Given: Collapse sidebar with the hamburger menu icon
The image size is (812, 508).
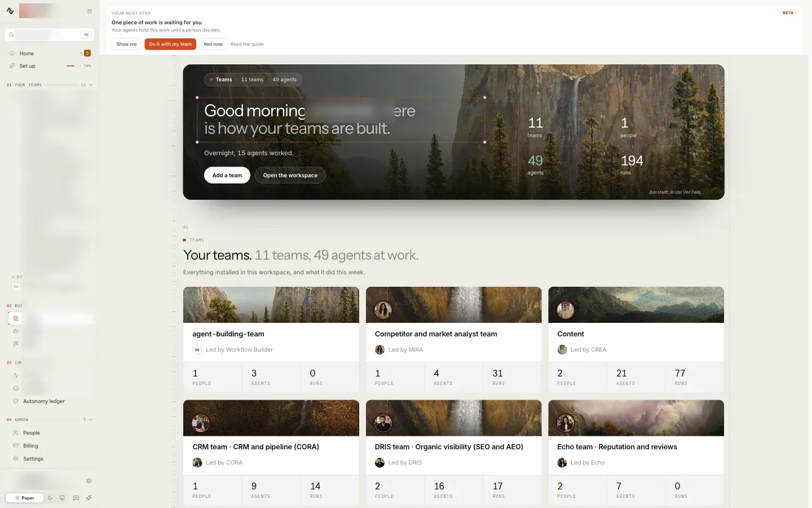Looking at the screenshot, I should pos(90,11).
